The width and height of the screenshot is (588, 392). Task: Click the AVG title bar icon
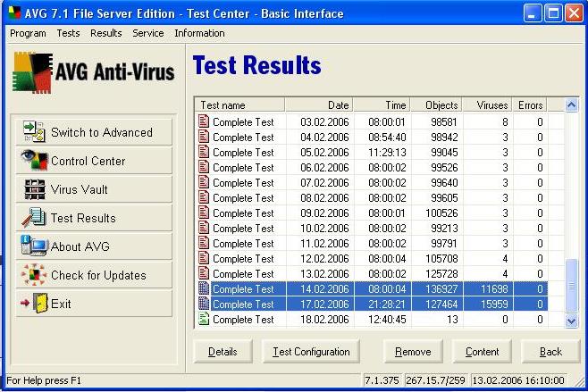[x=14, y=12]
